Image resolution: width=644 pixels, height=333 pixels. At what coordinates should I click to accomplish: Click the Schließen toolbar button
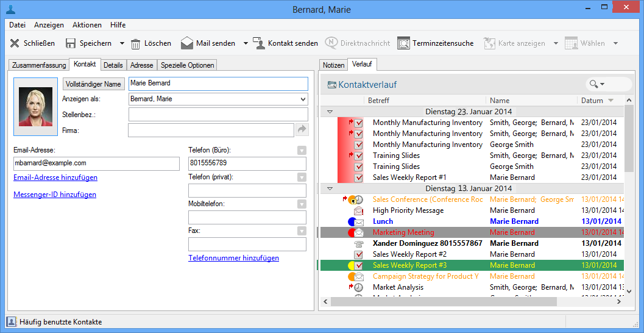32,43
